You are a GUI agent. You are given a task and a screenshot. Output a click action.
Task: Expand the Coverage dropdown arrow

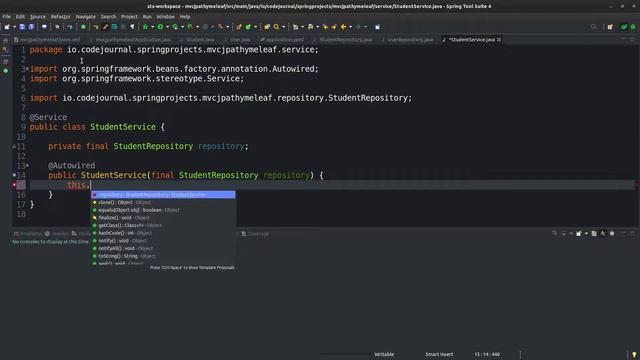pos(182,27)
